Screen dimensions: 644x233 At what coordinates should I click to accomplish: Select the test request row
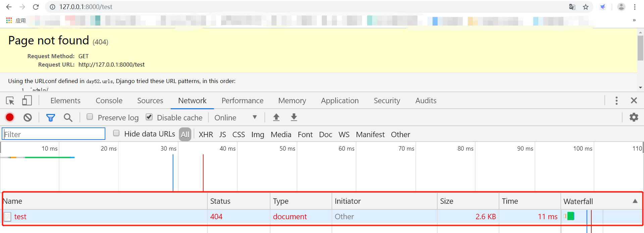pos(322,217)
